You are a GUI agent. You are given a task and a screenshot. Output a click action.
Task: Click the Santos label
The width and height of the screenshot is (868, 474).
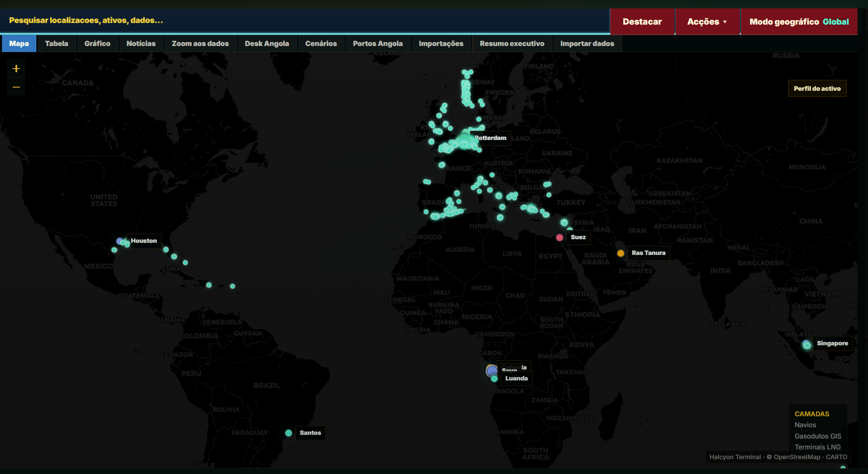310,433
